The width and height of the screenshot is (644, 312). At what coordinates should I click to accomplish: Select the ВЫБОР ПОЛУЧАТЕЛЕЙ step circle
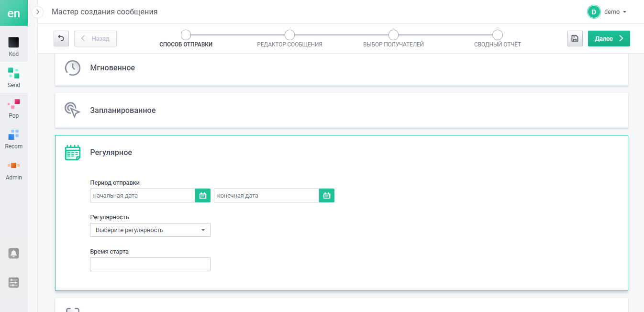click(x=393, y=35)
